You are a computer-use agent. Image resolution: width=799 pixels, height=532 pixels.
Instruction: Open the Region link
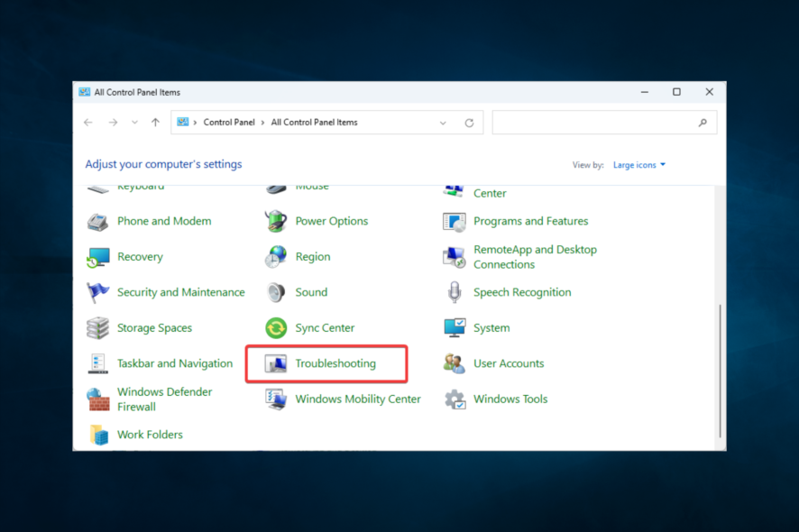point(313,257)
